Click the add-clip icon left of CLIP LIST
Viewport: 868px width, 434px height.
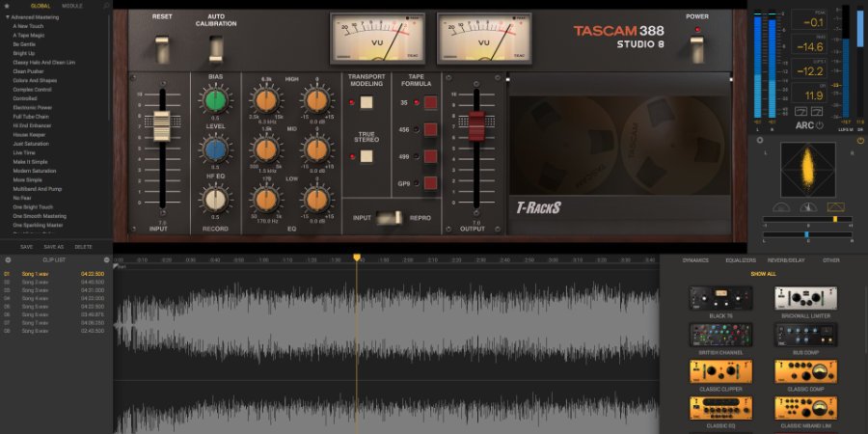7,259
